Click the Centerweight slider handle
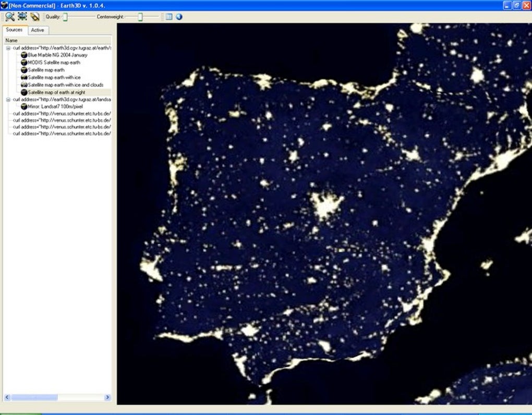The height and width of the screenshot is (415, 532). [140, 17]
